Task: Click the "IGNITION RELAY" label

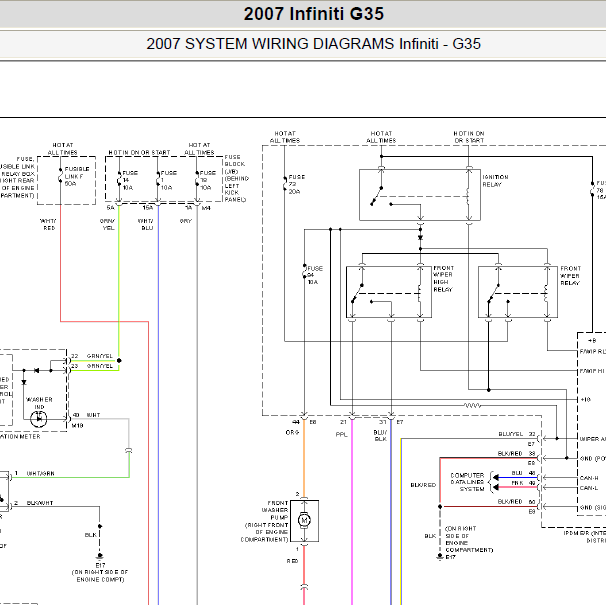Action: (x=495, y=181)
